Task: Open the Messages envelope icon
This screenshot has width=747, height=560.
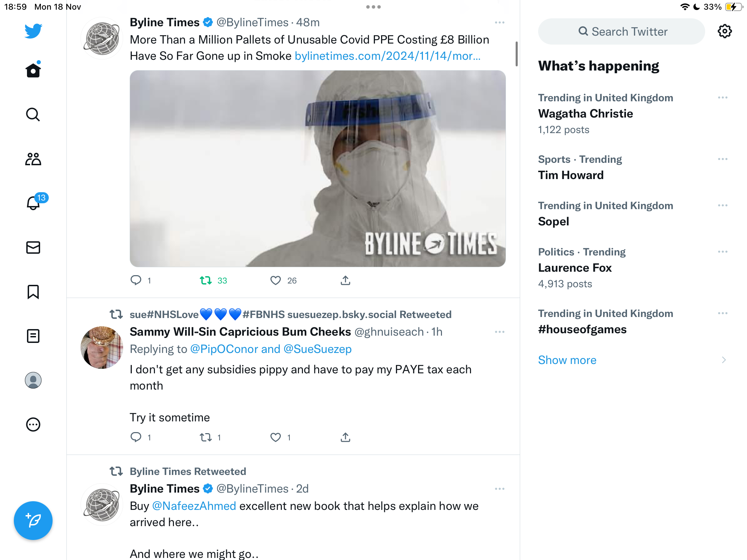Action: tap(33, 248)
